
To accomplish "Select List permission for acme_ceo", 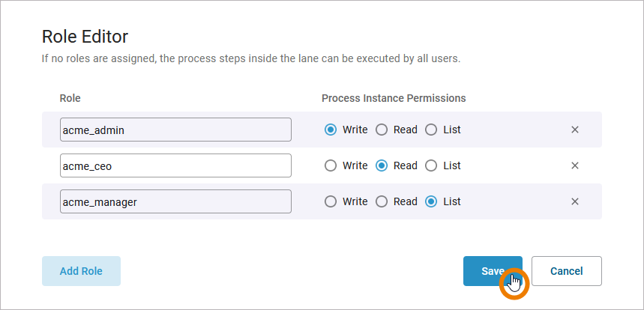I will click(431, 165).
